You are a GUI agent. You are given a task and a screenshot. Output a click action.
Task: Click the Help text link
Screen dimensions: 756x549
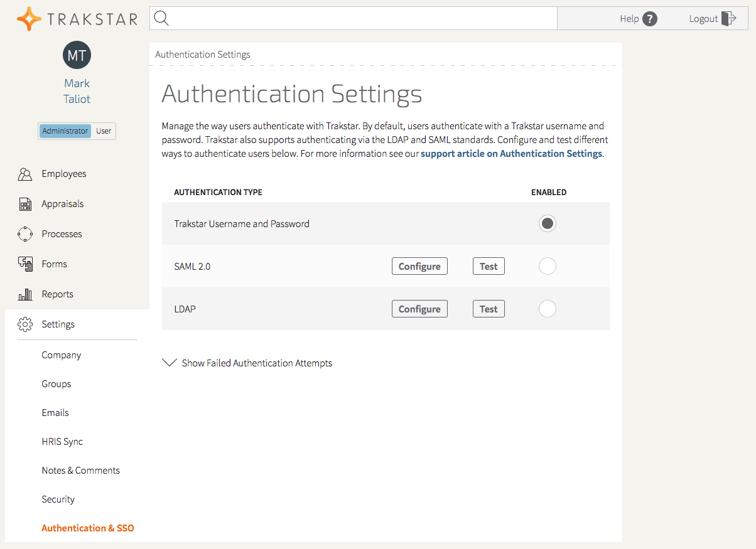pyautogui.click(x=629, y=19)
